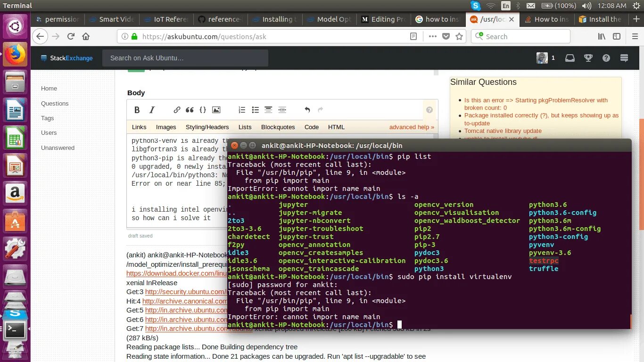
Task: Click the Bold formatting icon
Action: [137, 110]
